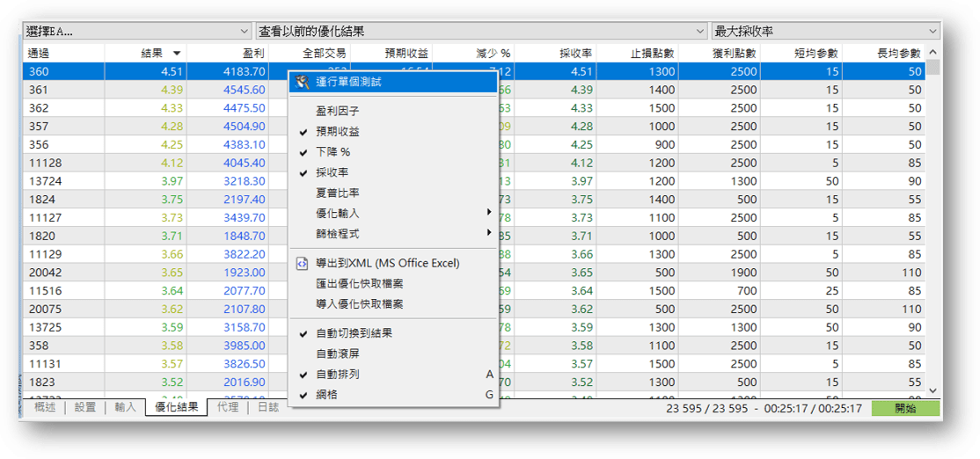This screenshot has height=459, width=980.
Task: Click 匯出優化快取檔案 menu item
Action: click(x=392, y=283)
